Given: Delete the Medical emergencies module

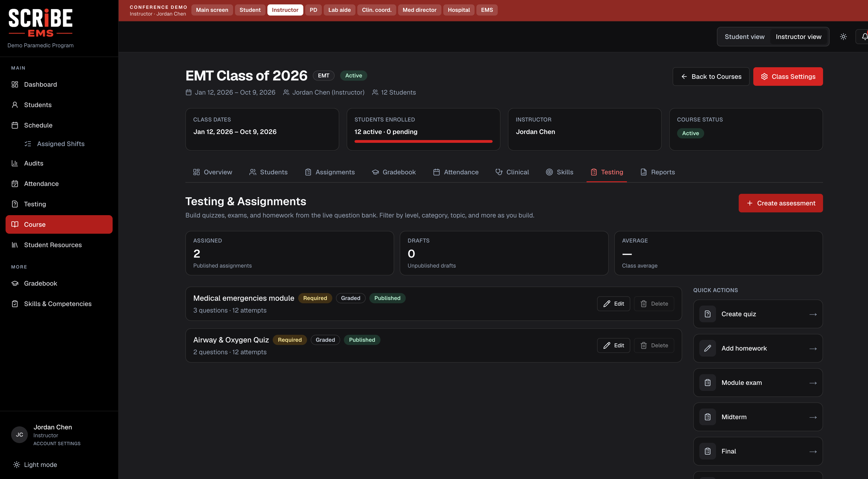Looking at the screenshot, I should pos(654,304).
